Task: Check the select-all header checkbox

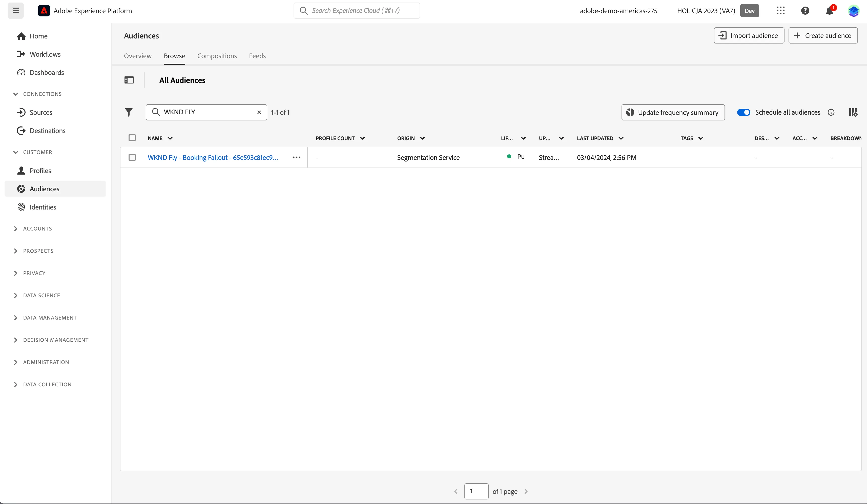Action: pos(132,138)
